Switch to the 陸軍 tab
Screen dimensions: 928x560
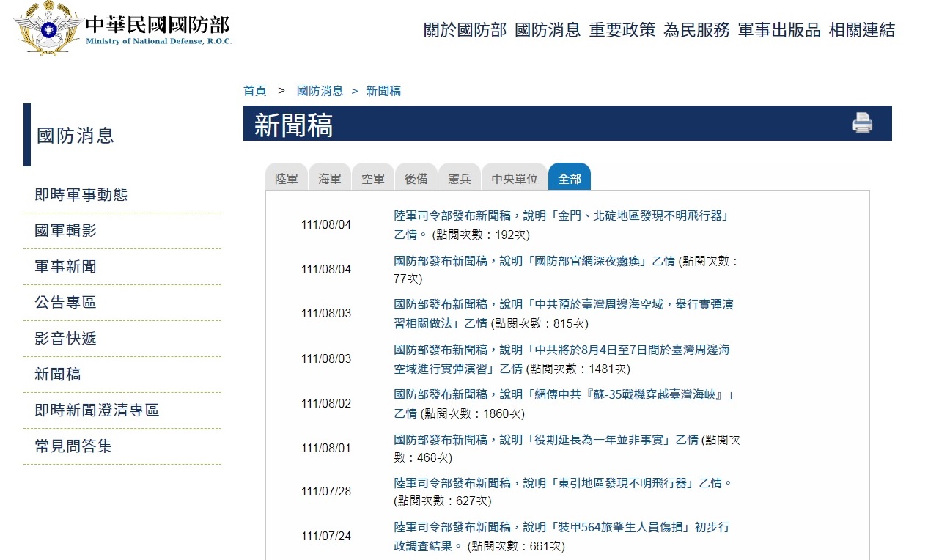tap(287, 178)
